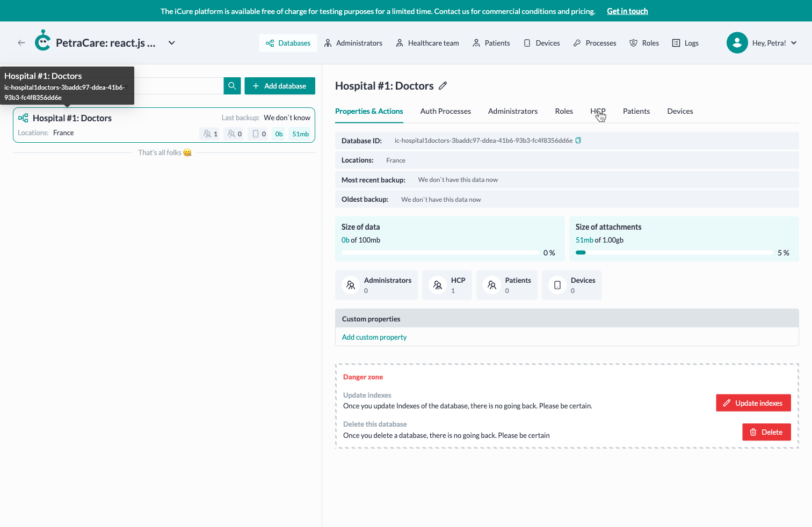Open the Administrators nav item

click(x=353, y=43)
